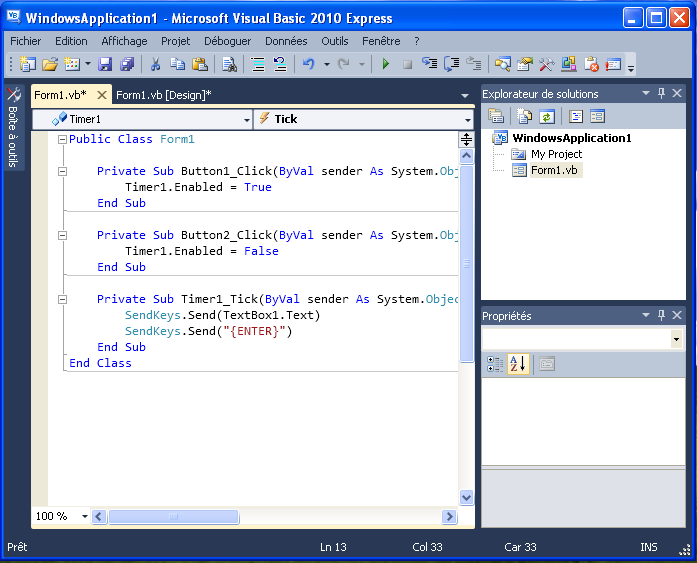Click Properties icon in Solution Explorer toolbar
Image resolution: width=697 pixels, height=563 pixels.
click(x=496, y=116)
